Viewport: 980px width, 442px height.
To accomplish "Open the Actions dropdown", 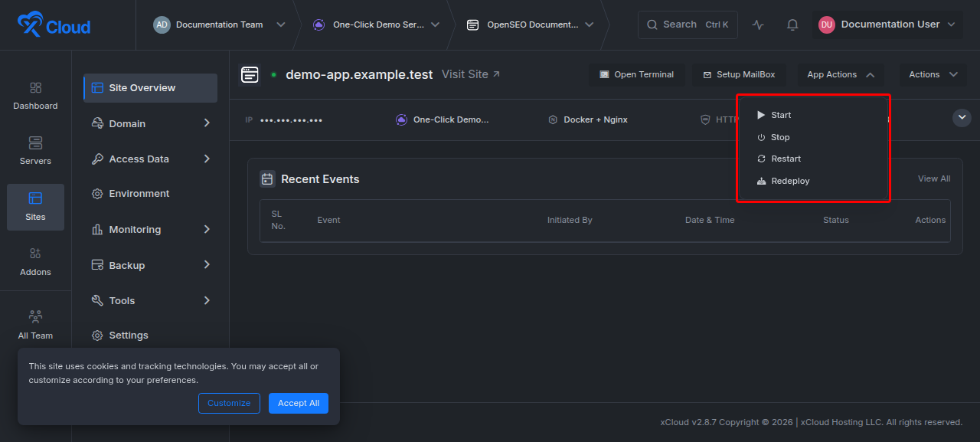I will tap(933, 74).
